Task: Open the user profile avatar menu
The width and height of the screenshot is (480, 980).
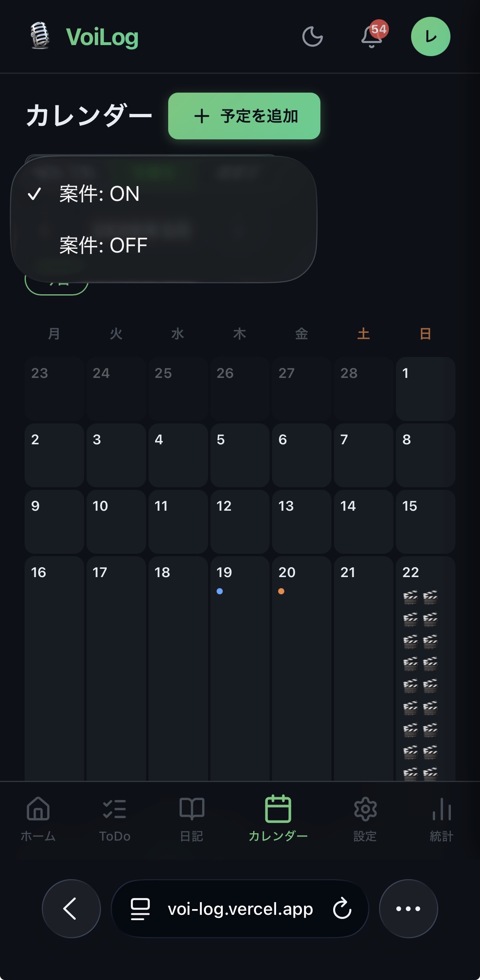Action: coord(430,36)
